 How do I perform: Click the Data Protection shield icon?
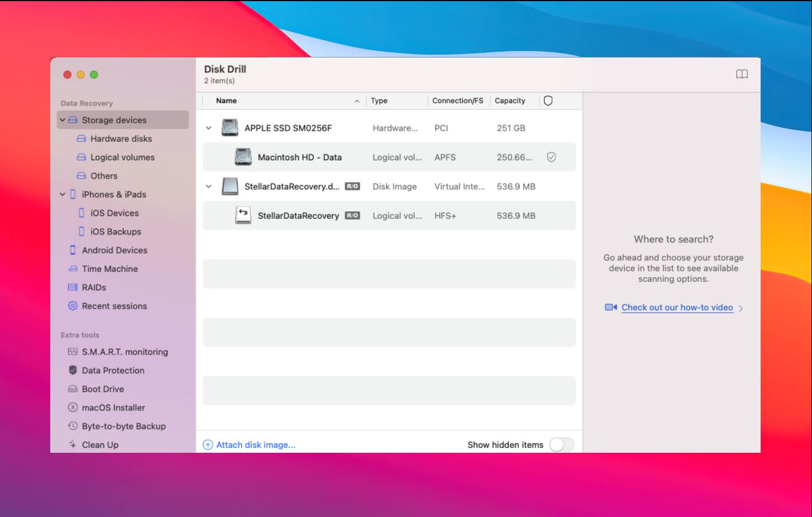tap(73, 370)
